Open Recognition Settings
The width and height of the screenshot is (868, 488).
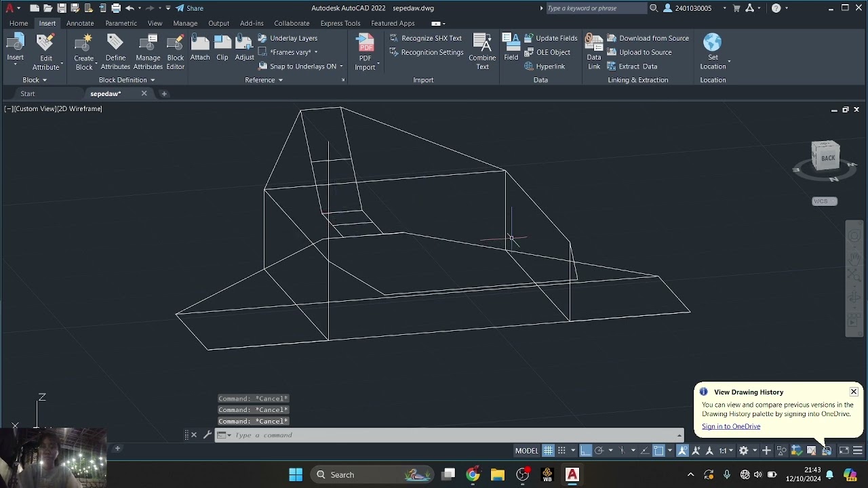tap(426, 52)
